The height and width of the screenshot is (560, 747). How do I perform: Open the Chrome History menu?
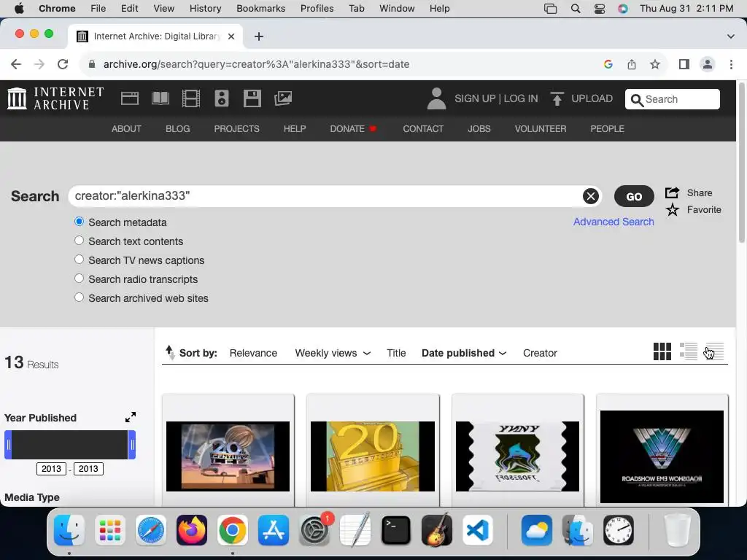(x=205, y=8)
